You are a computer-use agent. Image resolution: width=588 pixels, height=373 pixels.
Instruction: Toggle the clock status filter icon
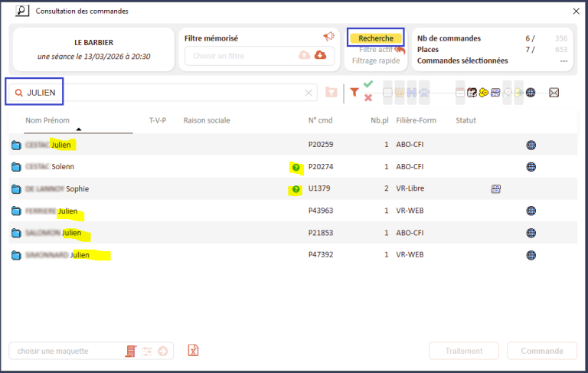(507, 93)
